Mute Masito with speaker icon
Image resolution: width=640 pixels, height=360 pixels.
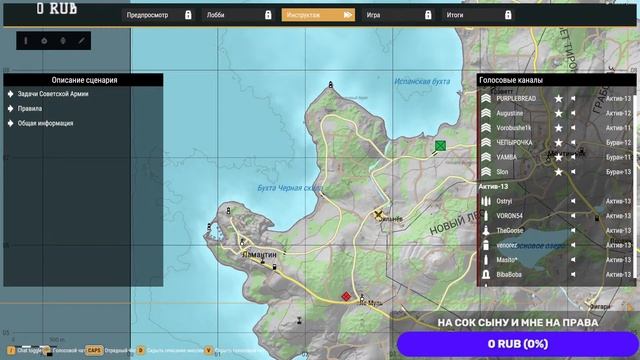pos(573,260)
